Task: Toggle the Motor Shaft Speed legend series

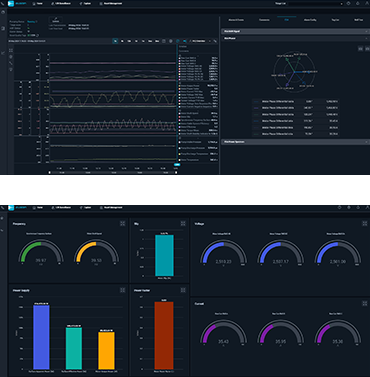Action: pyautogui.click(x=198, y=113)
